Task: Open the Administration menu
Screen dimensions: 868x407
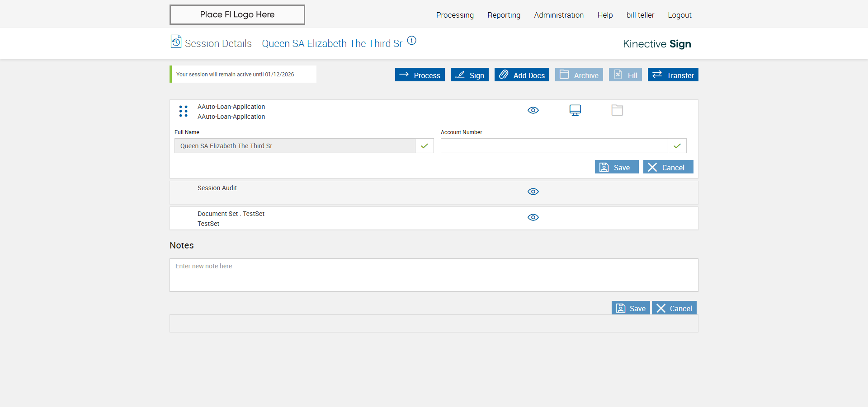Action: (559, 15)
